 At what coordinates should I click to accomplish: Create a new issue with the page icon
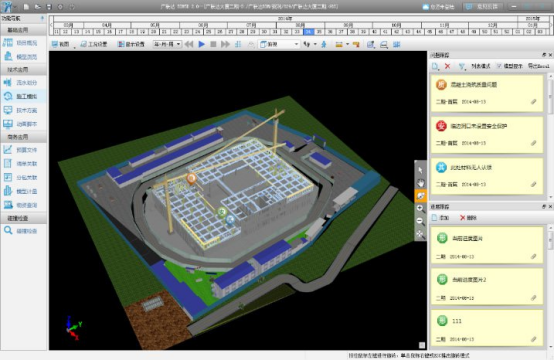point(435,66)
